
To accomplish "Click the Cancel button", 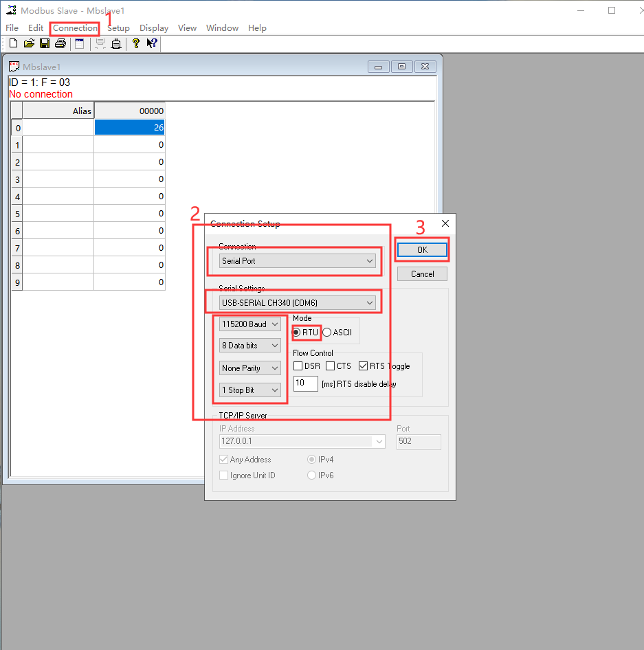I will click(422, 274).
